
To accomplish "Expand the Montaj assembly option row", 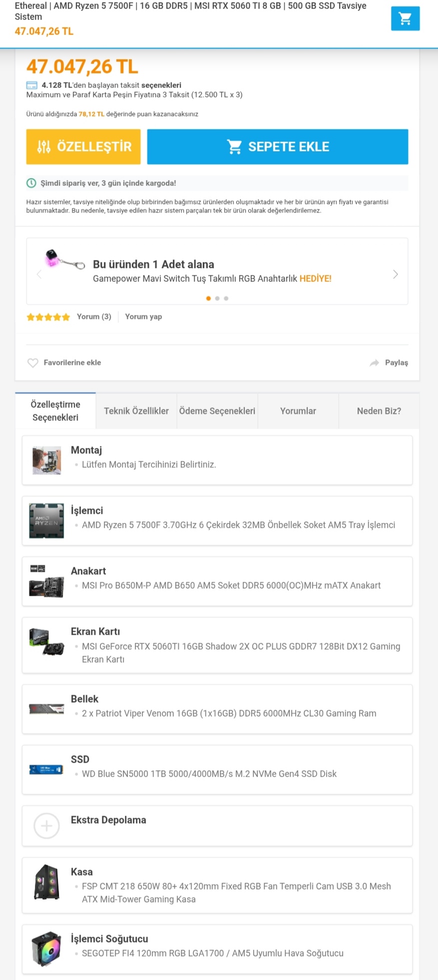I will 217,460.
